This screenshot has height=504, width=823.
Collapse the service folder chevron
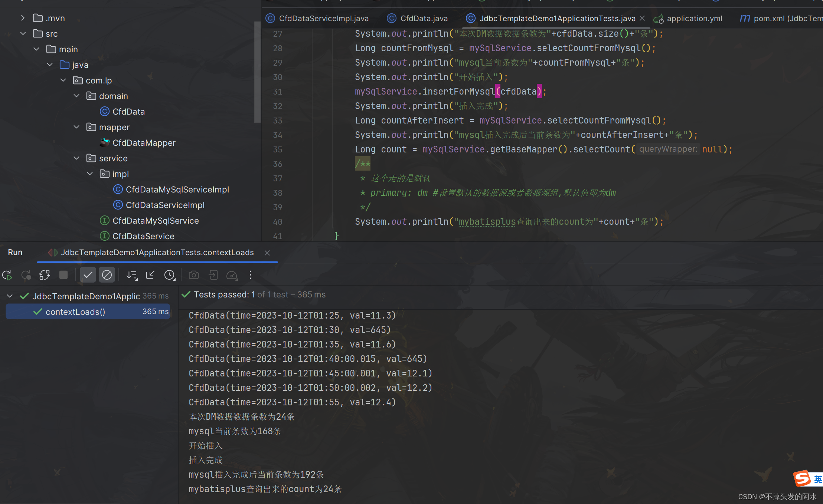(x=76, y=158)
